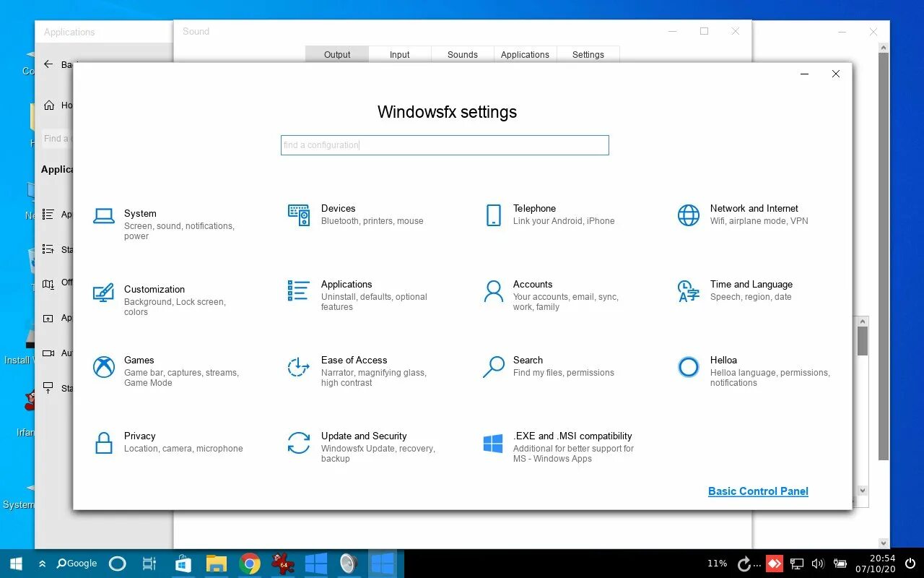
Task: Open Telephone settings phone icon
Action: click(x=494, y=215)
